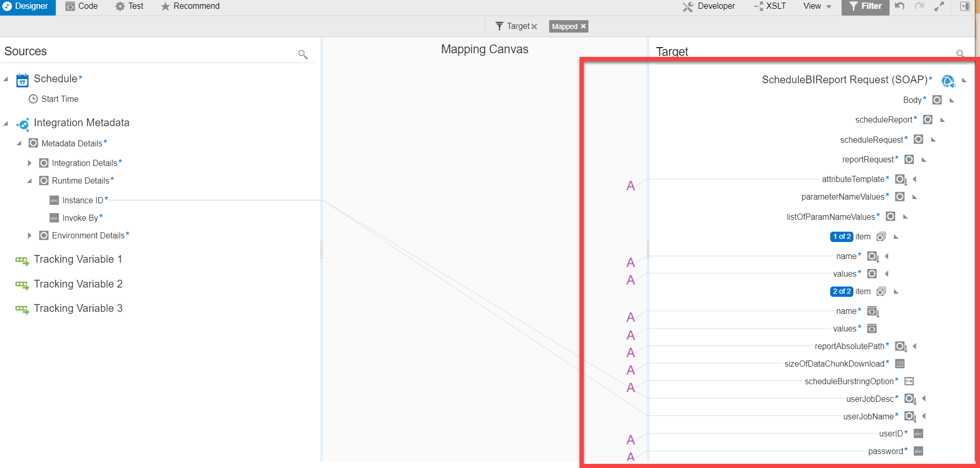Click the Recommend button
The height and width of the screenshot is (468, 980).
190,6
